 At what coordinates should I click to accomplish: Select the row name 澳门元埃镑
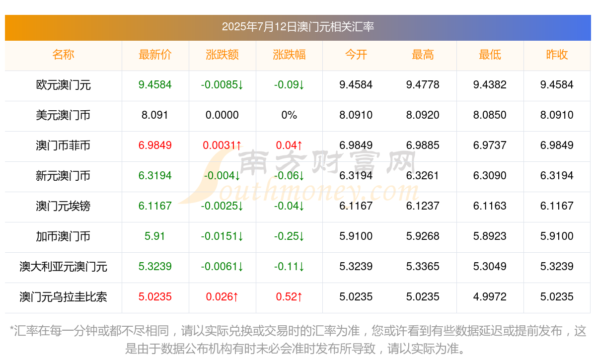tap(63, 206)
